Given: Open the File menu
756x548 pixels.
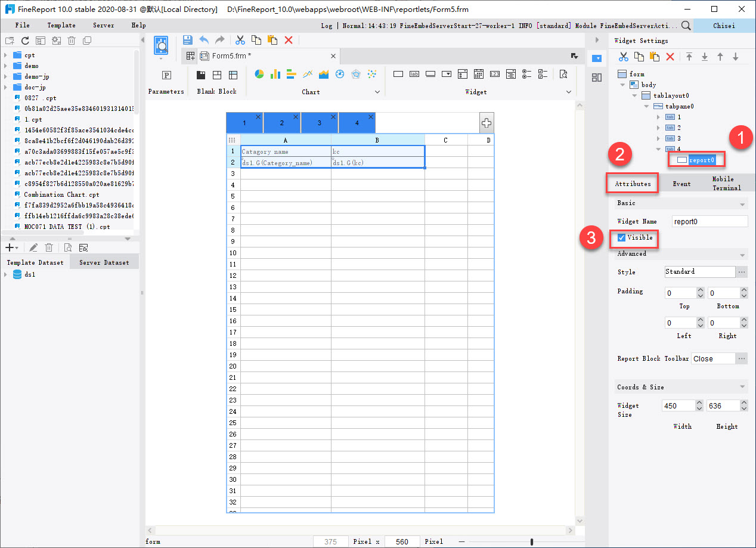Looking at the screenshot, I should coord(22,26).
